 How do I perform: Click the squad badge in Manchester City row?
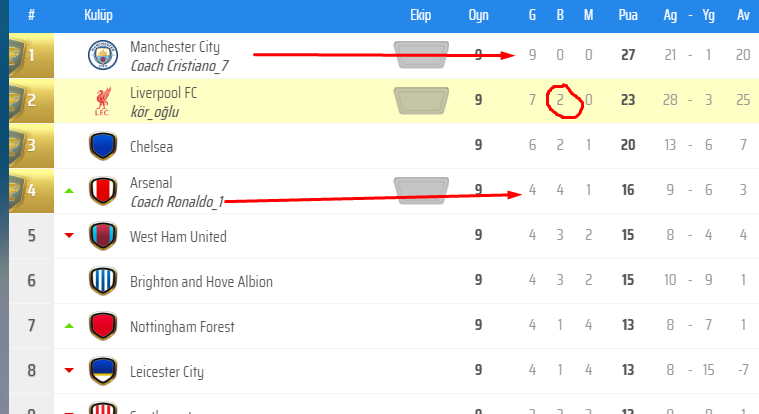[x=421, y=54]
